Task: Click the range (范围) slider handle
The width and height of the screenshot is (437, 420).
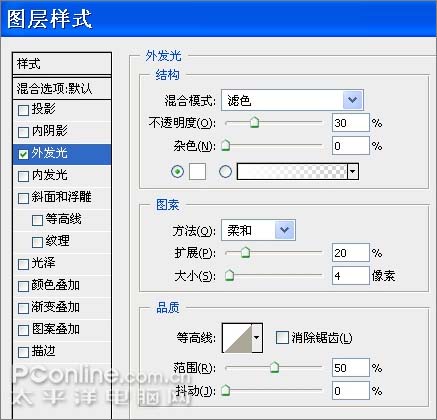Action: click(x=274, y=367)
